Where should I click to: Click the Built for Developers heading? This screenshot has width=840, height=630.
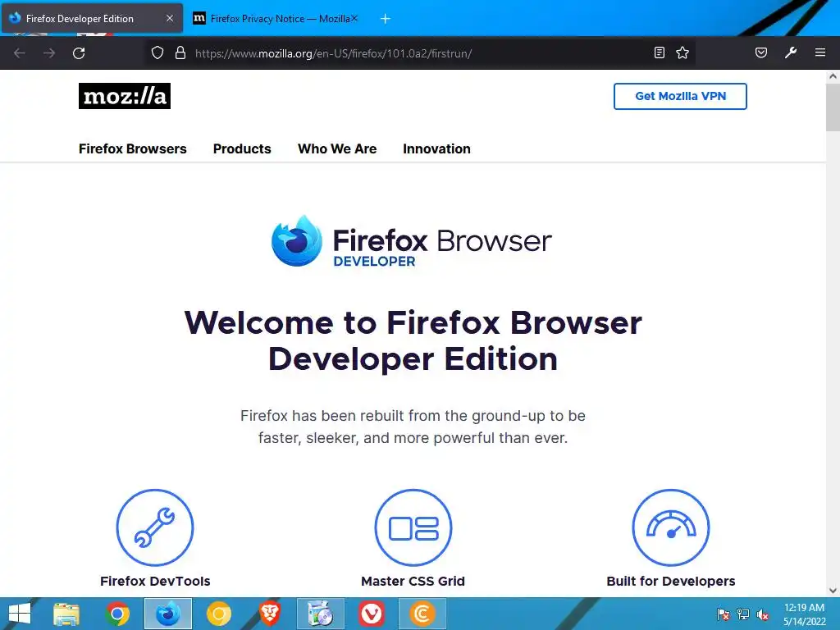tap(671, 582)
